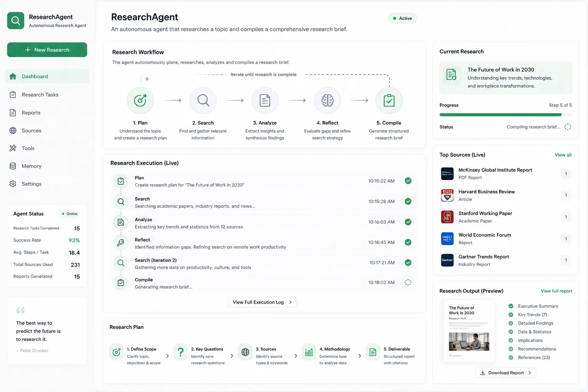588x392 pixels.
Task: Click the Harvard Business Review source icon
Action: pyautogui.click(x=447, y=195)
